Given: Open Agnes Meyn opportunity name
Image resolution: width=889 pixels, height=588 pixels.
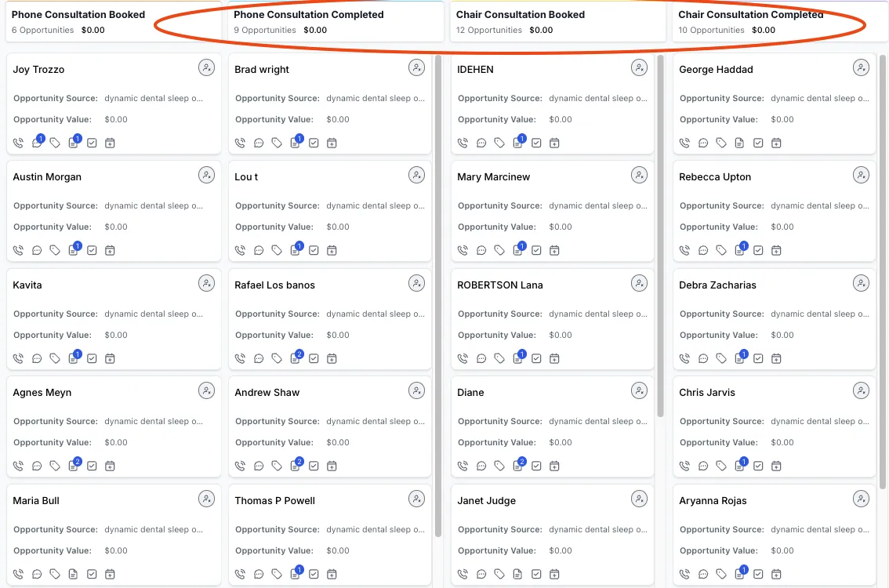Looking at the screenshot, I should (x=42, y=393).
